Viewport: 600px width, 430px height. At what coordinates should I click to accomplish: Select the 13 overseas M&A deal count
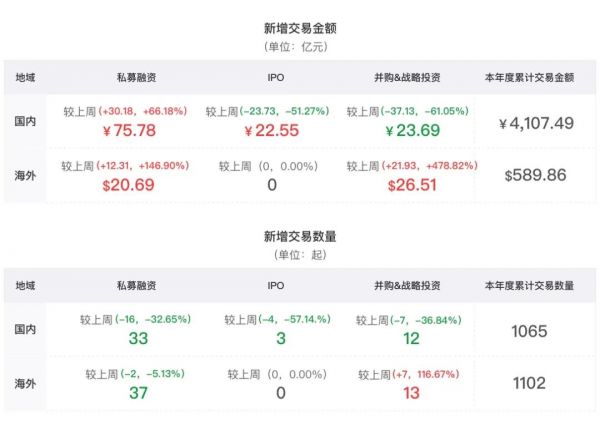[x=410, y=393]
